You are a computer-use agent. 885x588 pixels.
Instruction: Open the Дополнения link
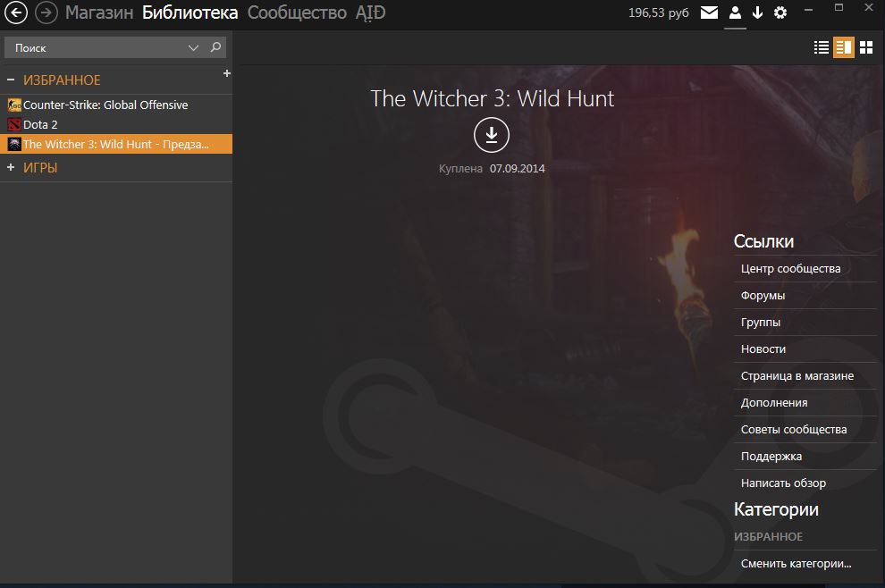pos(774,403)
